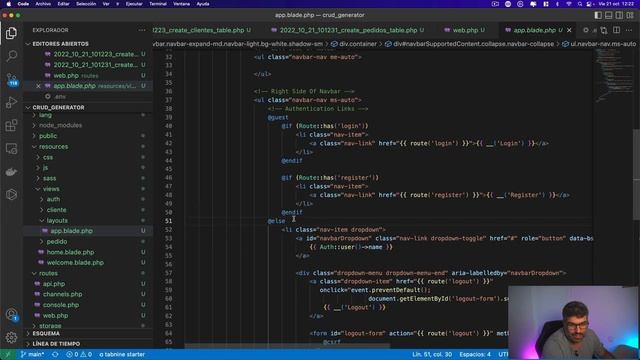Click the sync changes icon in status bar
Viewport: 640px width, 360px height.
[55, 354]
